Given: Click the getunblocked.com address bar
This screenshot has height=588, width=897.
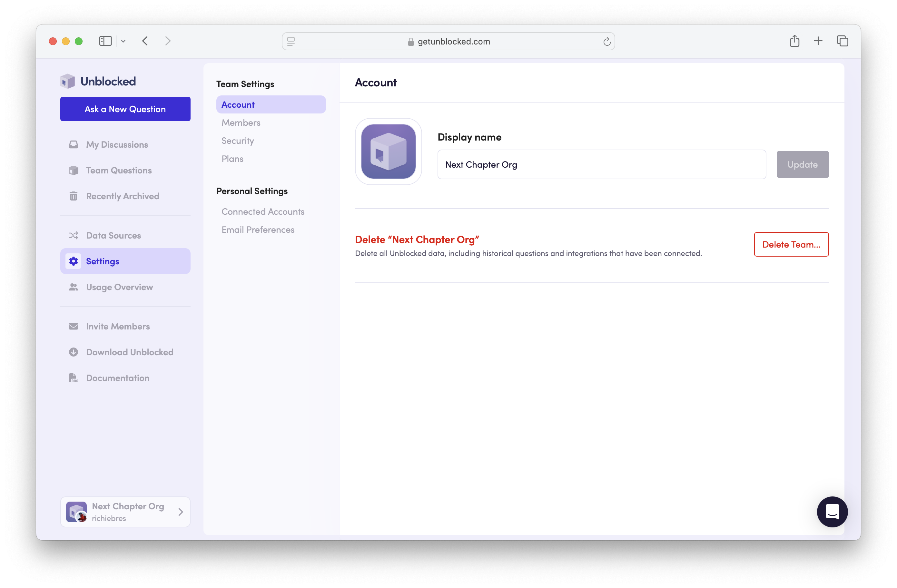Looking at the screenshot, I should 448,42.
